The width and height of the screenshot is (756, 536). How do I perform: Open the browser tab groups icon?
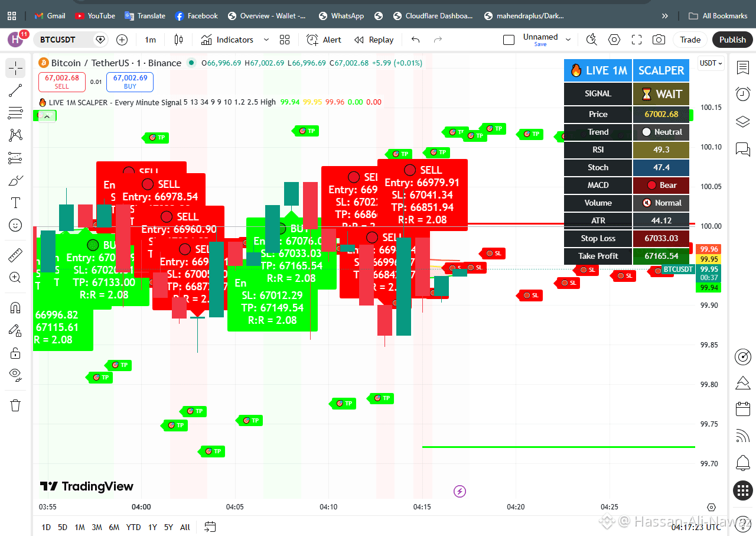(12, 16)
